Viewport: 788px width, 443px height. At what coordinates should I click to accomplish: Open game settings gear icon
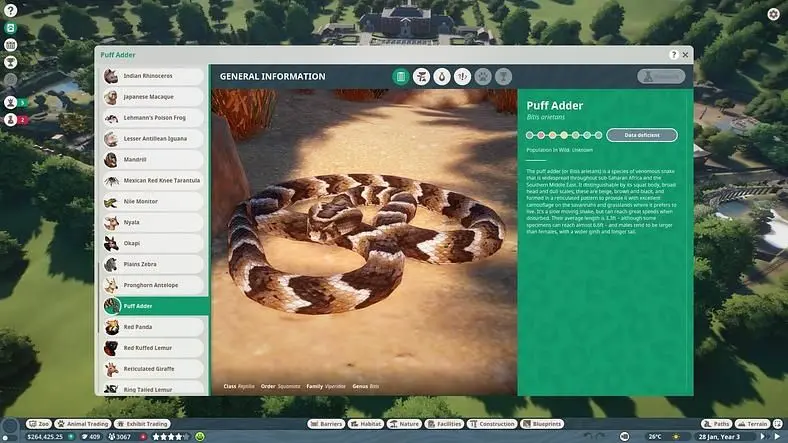pos(773,14)
